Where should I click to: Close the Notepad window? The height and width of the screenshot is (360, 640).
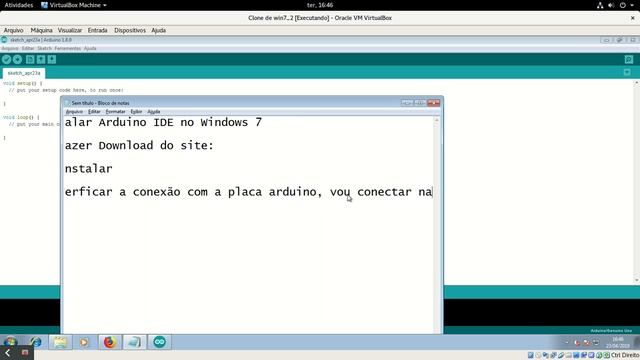point(433,103)
